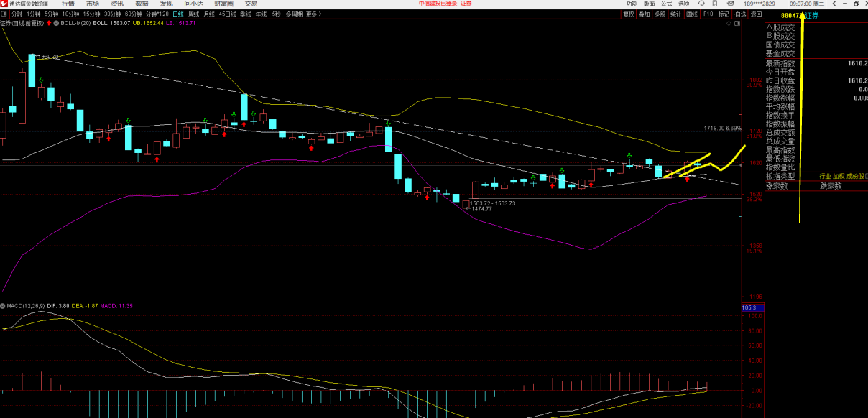Click the diamond icon at chart top right
This screenshot has height=418, width=868.
(729, 23)
